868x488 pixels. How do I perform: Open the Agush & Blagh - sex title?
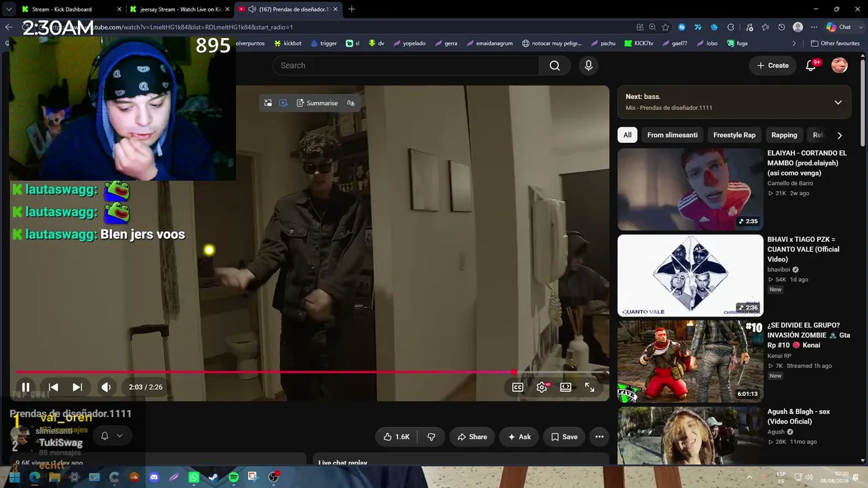coord(798,416)
